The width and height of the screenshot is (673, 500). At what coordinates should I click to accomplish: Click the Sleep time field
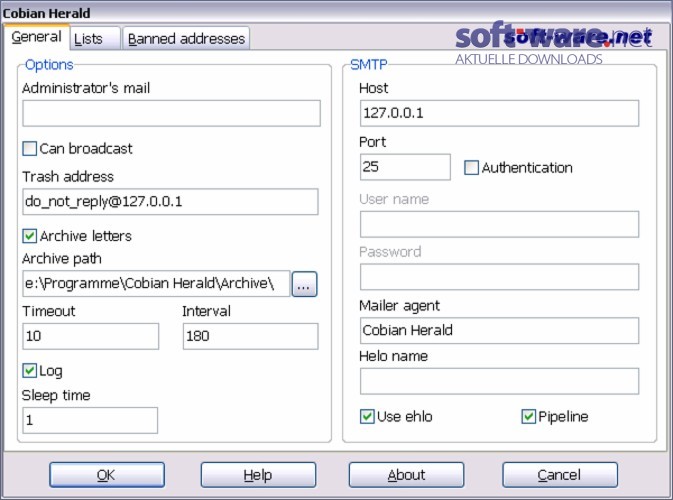click(90, 420)
